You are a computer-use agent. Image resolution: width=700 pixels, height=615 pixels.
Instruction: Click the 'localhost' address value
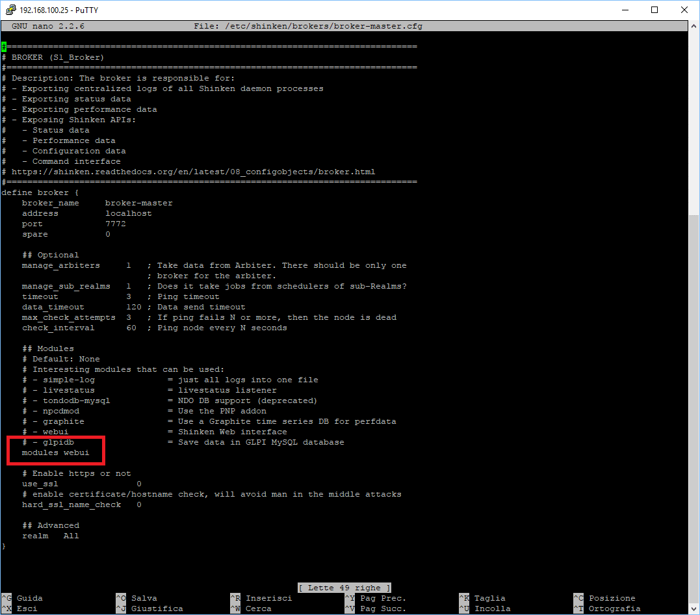coord(129,213)
